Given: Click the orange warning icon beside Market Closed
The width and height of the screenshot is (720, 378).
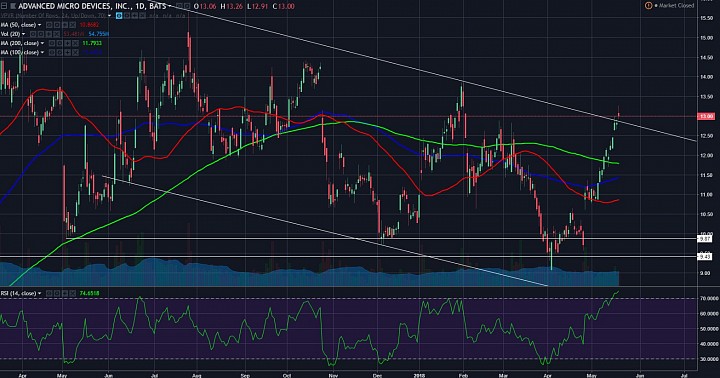Looking at the screenshot, I should tap(648, 6).
